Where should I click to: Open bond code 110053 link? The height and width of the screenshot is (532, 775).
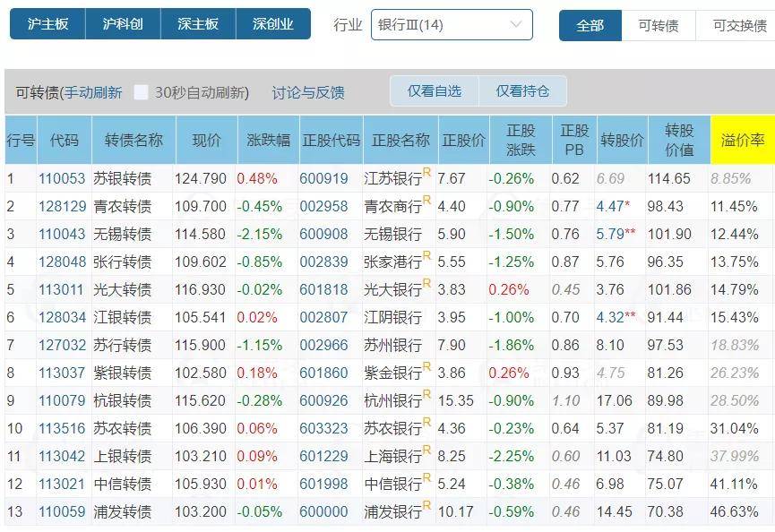point(62,178)
